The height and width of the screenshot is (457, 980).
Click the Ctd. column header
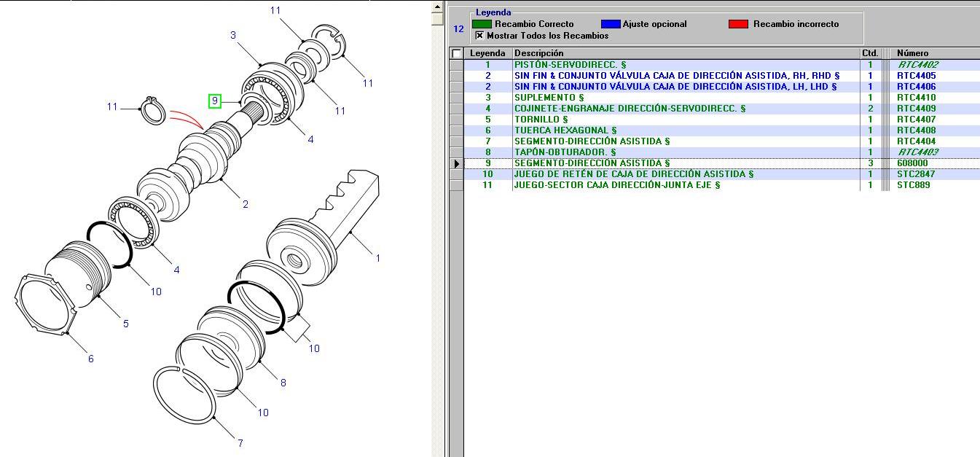click(870, 53)
